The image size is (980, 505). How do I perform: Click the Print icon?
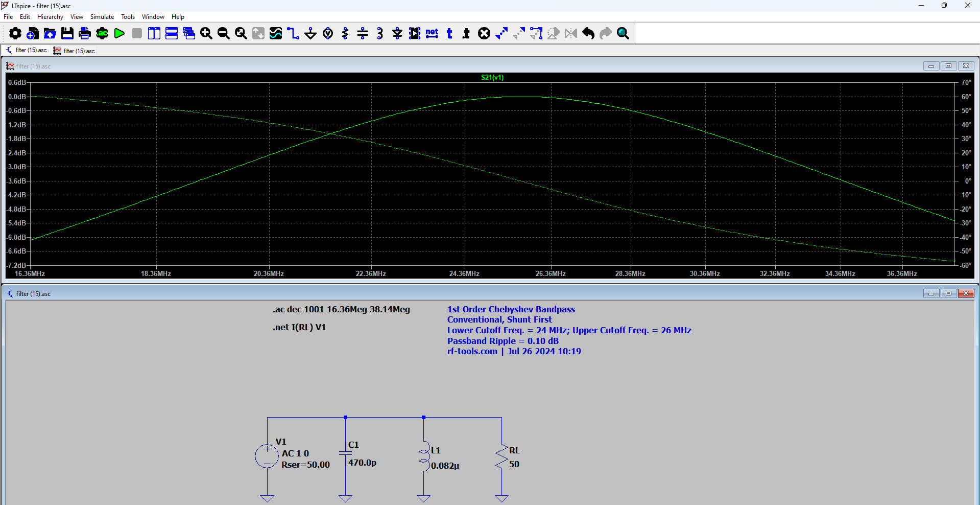coord(85,33)
